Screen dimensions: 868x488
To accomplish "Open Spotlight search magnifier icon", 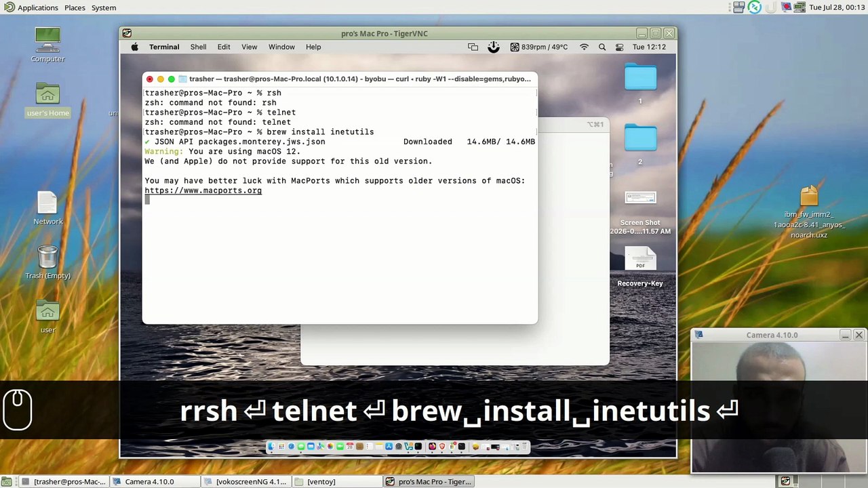I will (602, 47).
